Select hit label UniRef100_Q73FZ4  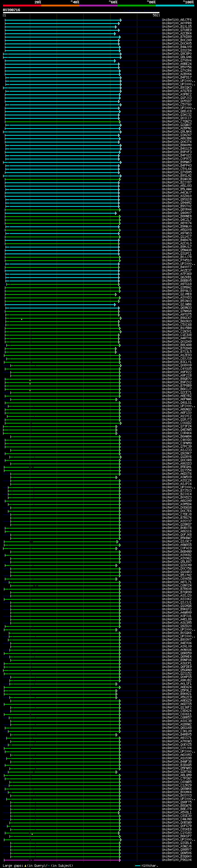177,426
